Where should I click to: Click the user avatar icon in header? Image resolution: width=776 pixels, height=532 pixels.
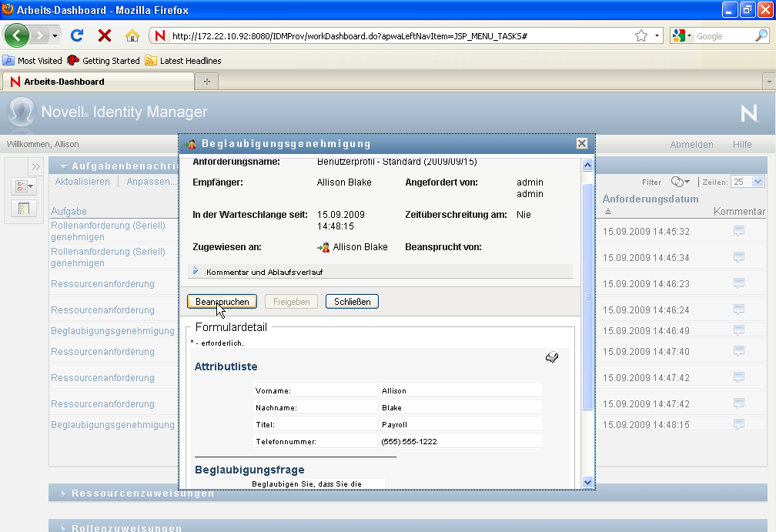point(22,112)
